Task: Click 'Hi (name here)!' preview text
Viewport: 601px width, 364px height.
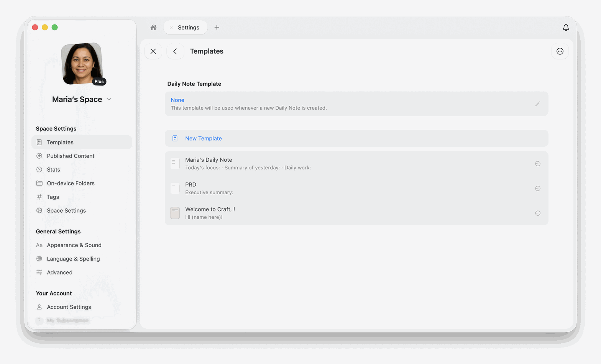Action: pyautogui.click(x=204, y=217)
